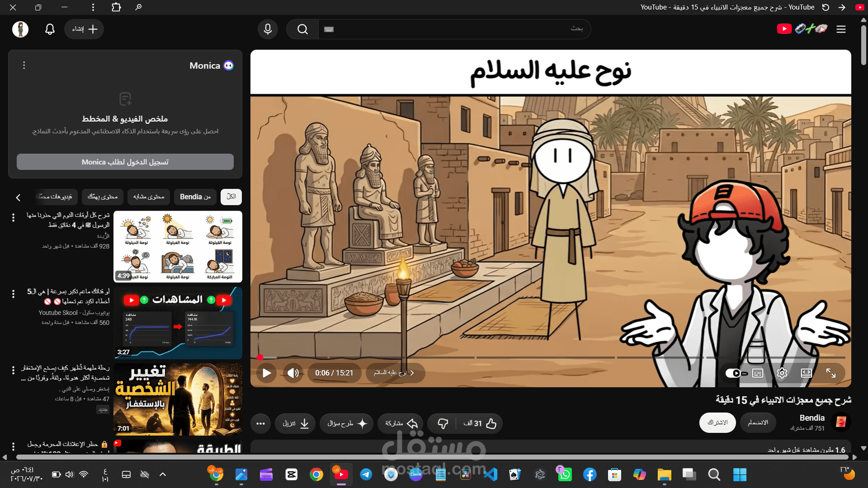This screenshot has height=488, width=868.
Task: Click the navigation arrow in title bar
Action: pyautogui.click(x=842, y=7)
